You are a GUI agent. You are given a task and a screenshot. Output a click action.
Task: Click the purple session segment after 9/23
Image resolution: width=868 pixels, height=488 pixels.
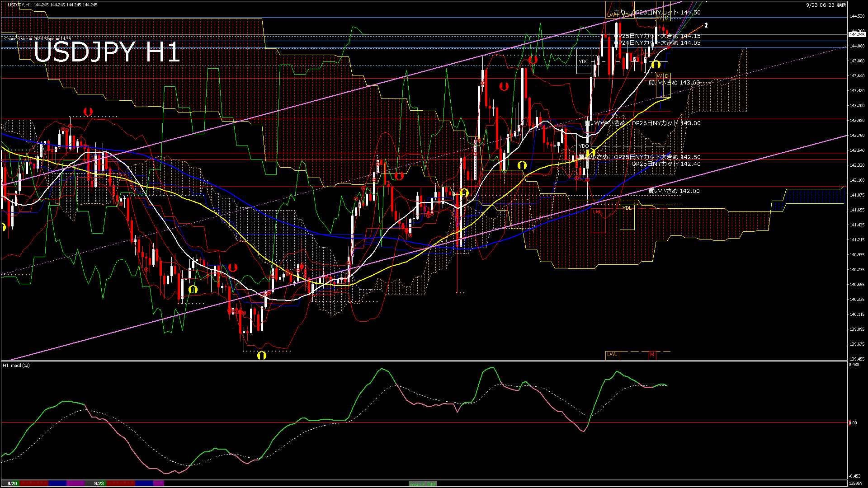click(159, 483)
